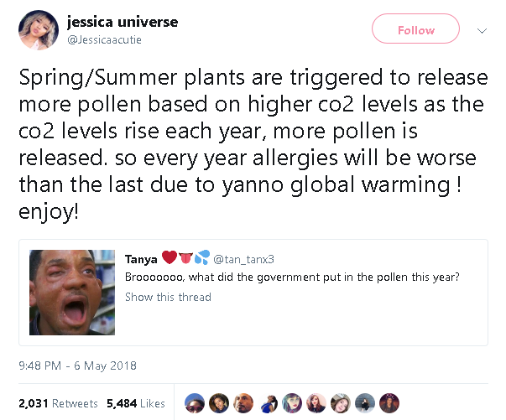This screenshot has width=506, height=420.
Task: Click the liker avatar wearing red sunglasses
Action: pyautogui.click(x=193, y=402)
